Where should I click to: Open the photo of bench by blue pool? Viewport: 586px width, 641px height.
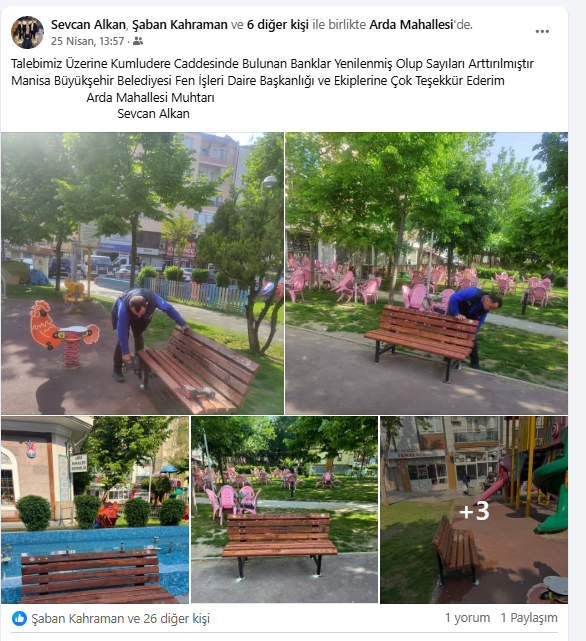coord(95,510)
